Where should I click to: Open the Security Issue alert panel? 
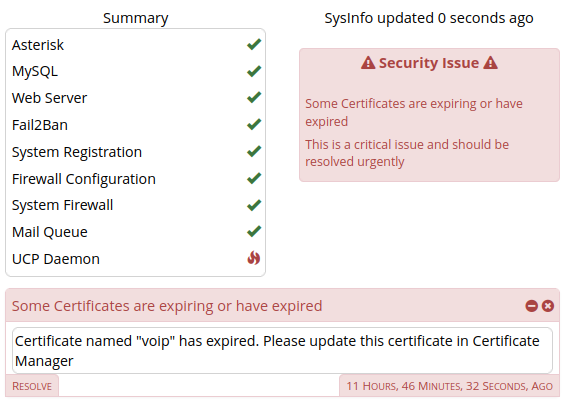[429, 115]
